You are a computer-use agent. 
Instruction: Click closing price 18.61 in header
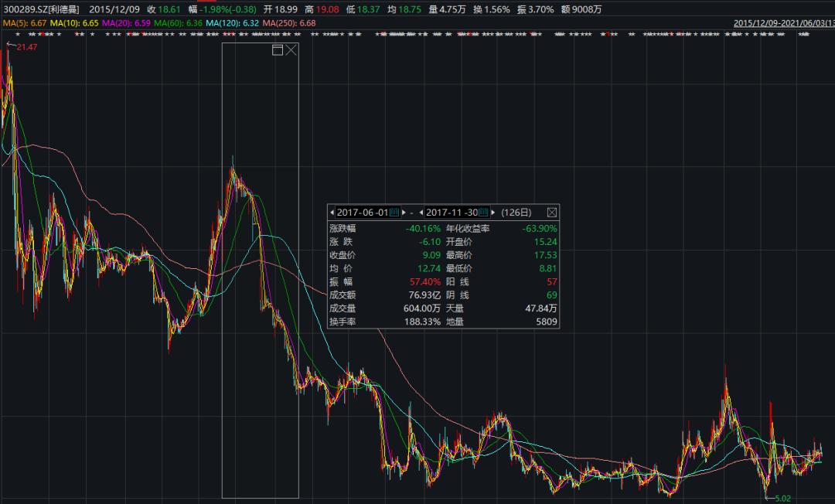point(169,9)
